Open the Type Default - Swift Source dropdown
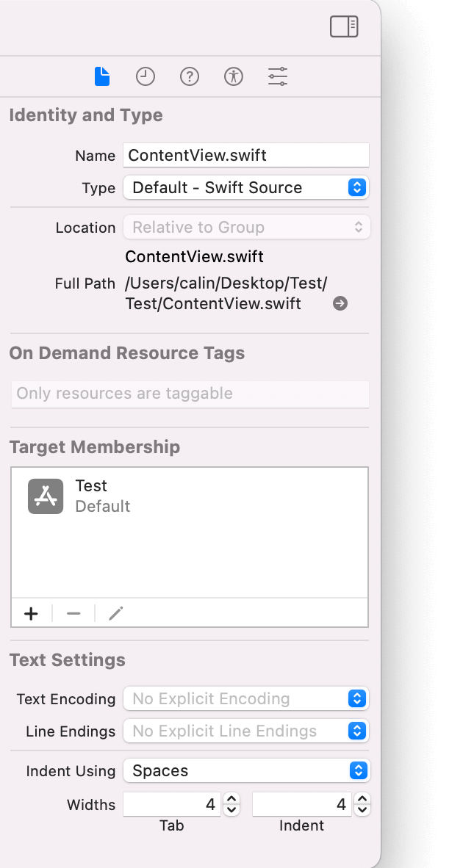Image resolution: width=463 pixels, height=868 pixels. (x=246, y=188)
